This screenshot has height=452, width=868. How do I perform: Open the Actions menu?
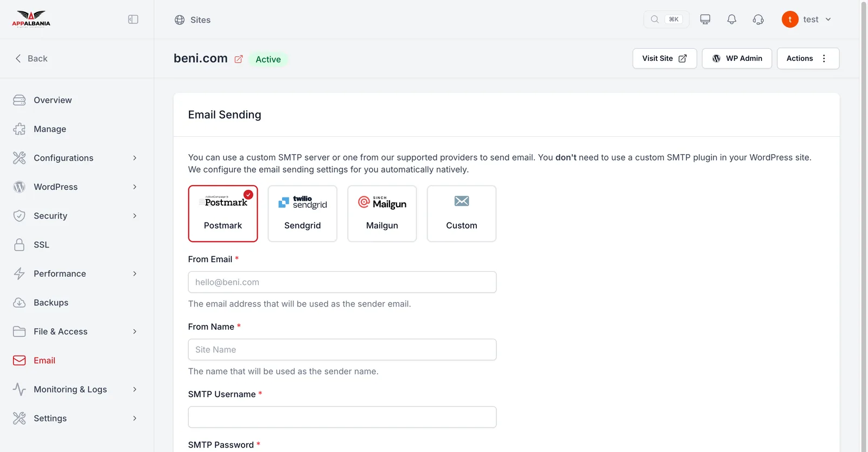[x=808, y=59]
